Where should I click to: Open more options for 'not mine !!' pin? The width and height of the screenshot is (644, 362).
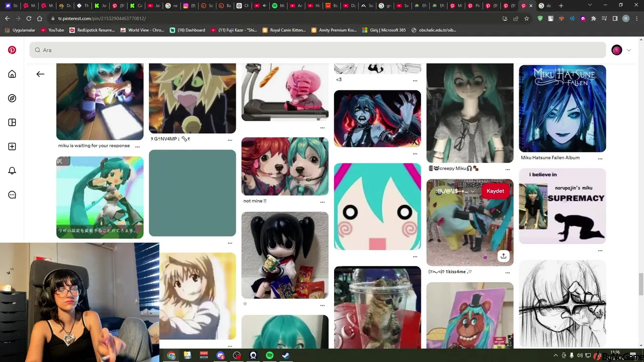click(323, 202)
